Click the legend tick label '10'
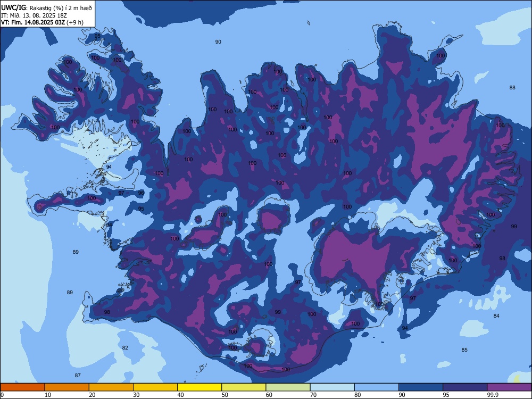 (48, 395)
